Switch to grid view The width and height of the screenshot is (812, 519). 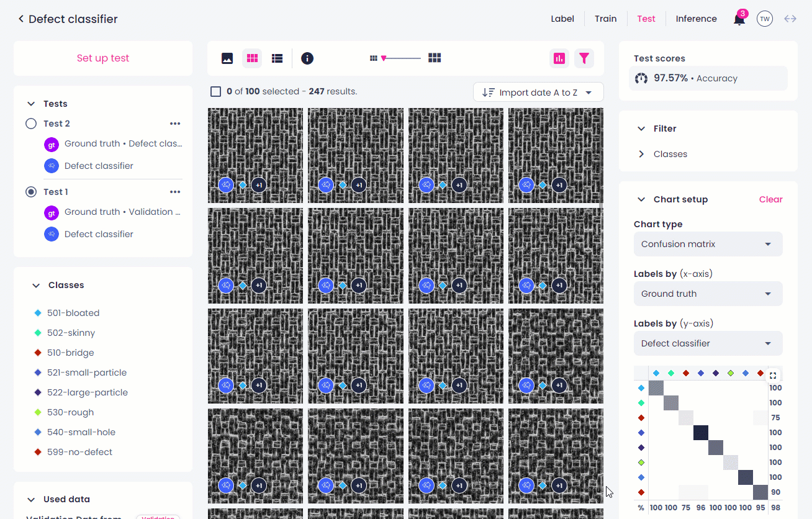(x=252, y=58)
